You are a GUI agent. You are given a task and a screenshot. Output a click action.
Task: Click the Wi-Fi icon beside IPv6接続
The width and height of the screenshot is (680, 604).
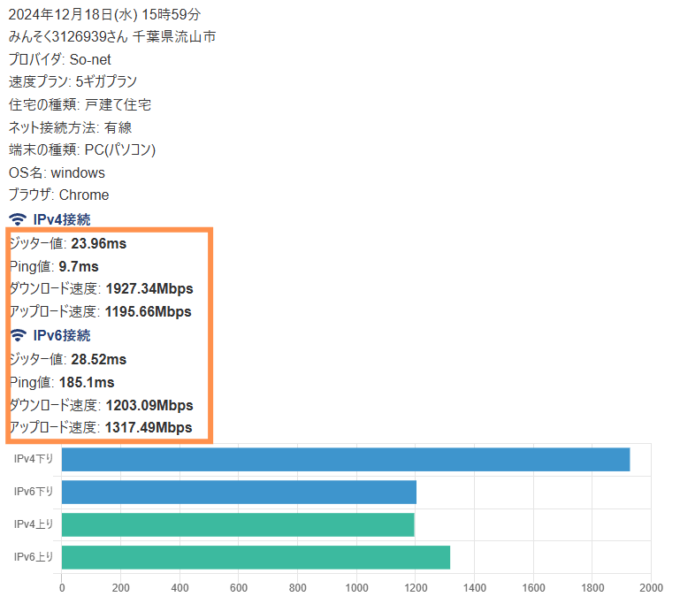[17, 335]
